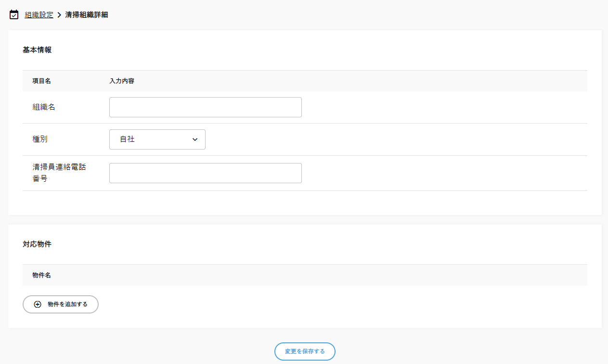
Task: Click the 組織名 row label
Action: coord(44,107)
